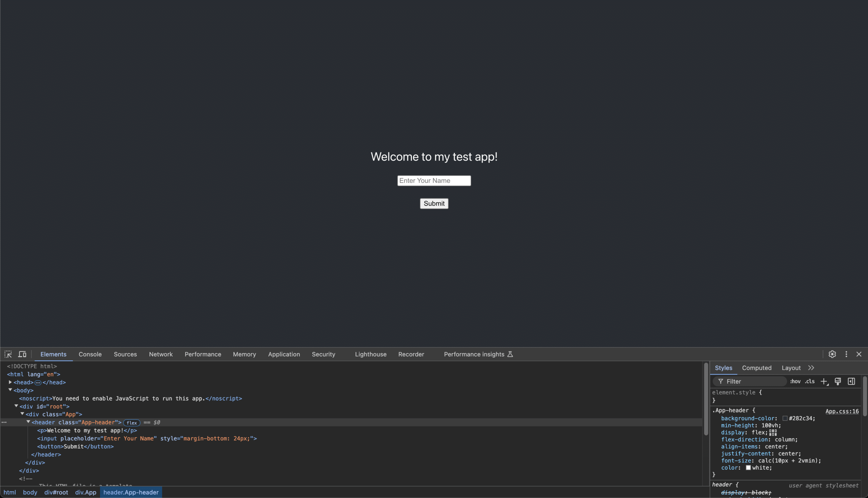Click the Submit button

[434, 203]
